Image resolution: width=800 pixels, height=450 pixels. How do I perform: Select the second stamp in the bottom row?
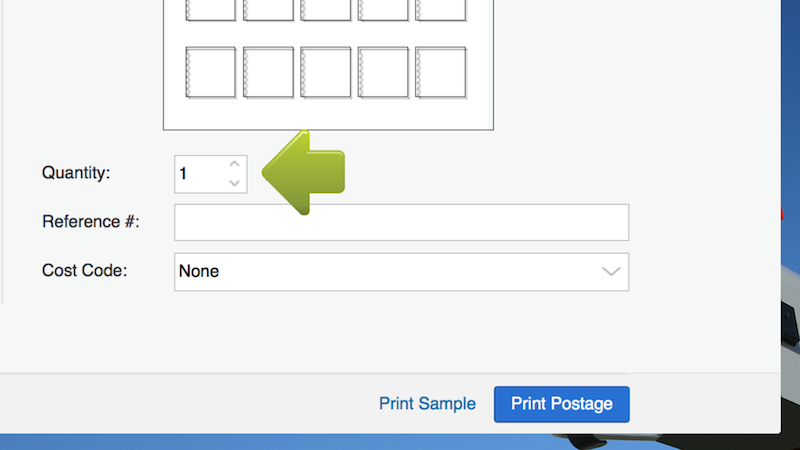pyautogui.click(x=268, y=72)
